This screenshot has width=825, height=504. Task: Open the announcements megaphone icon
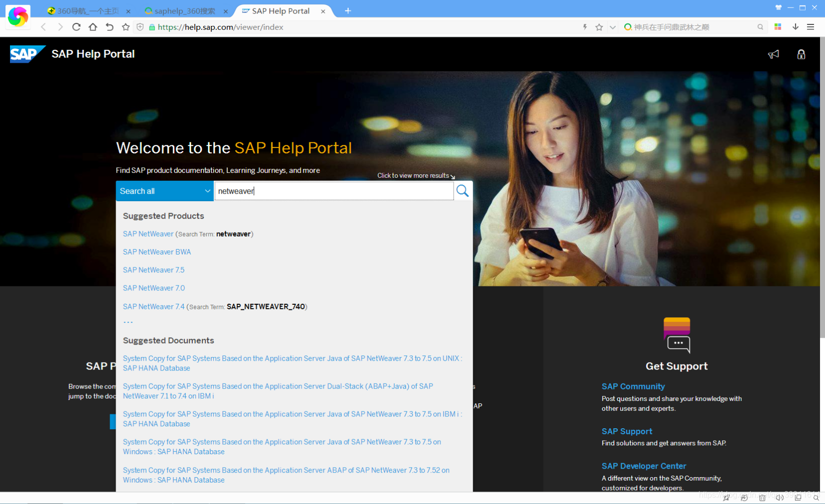[773, 54]
